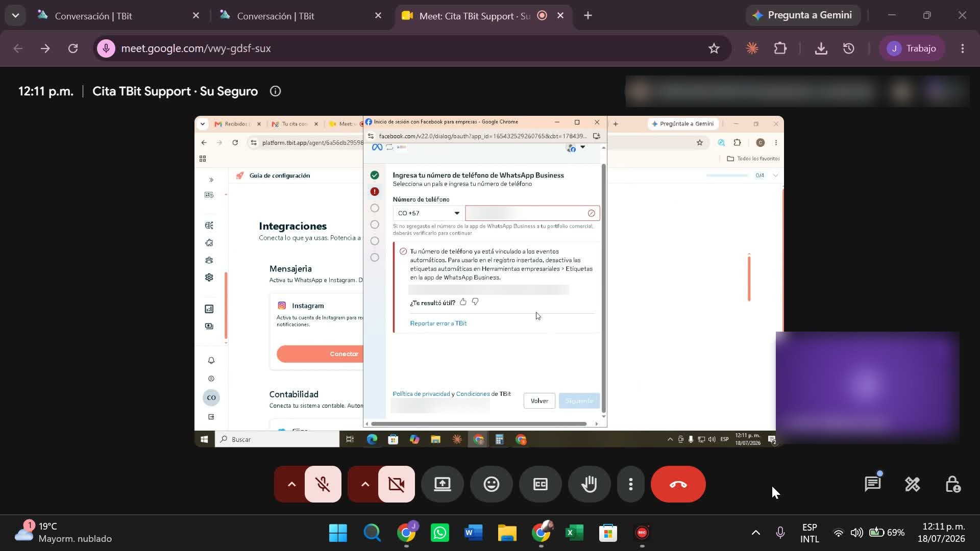Open the meeting tools icon
980x551 pixels.
(x=912, y=484)
